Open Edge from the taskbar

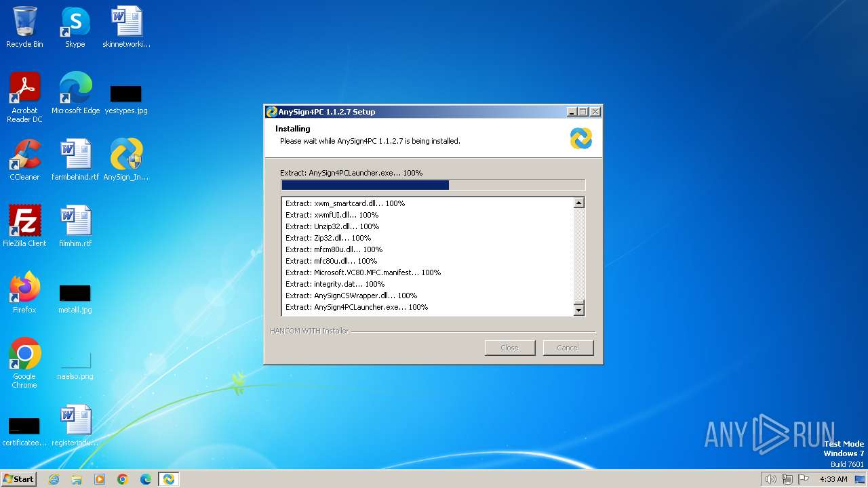tap(146, 479)
